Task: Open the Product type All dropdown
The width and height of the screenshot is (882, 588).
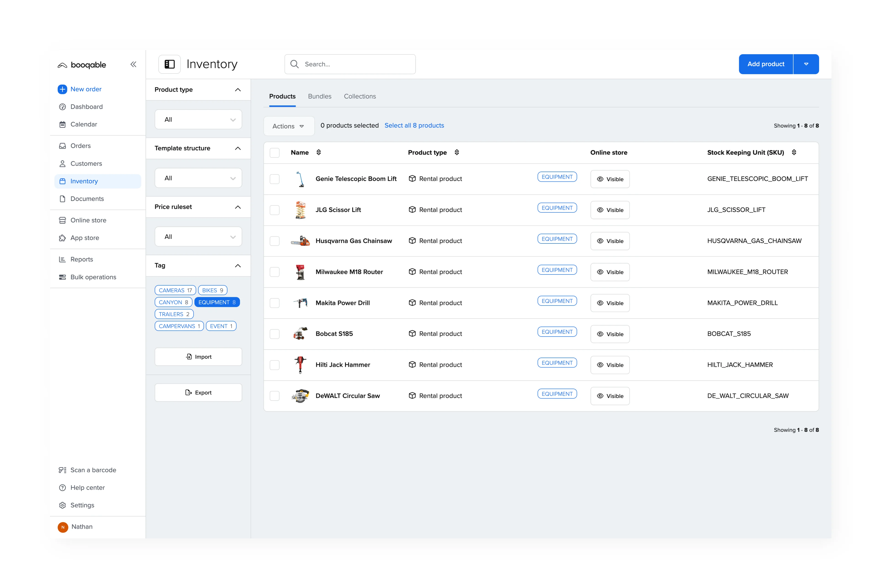Action: pyautogui.click(x=198, y=119)
